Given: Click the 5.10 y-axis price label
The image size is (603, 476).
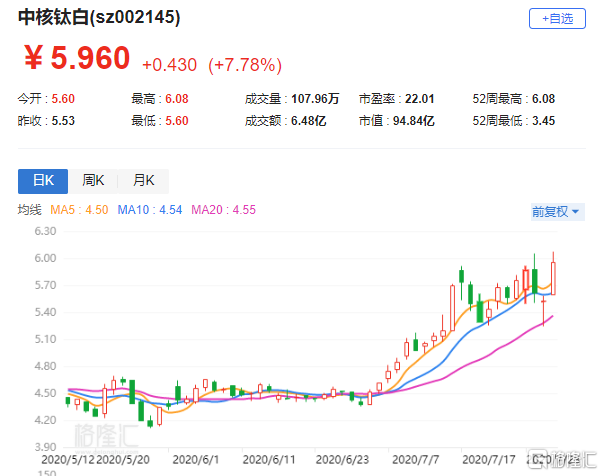Looking at the screenshot, I should [45, 340].
